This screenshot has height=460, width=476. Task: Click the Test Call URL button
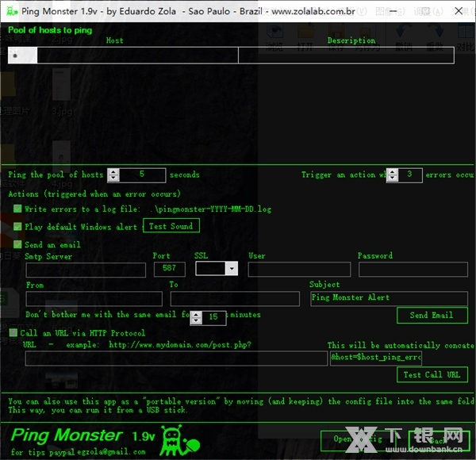[x=432, y=375]
